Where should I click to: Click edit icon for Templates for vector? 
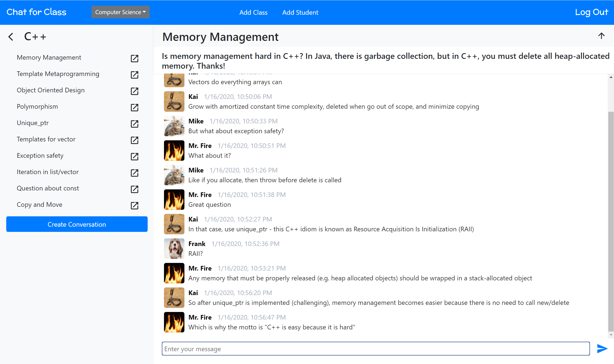point(135,140)
